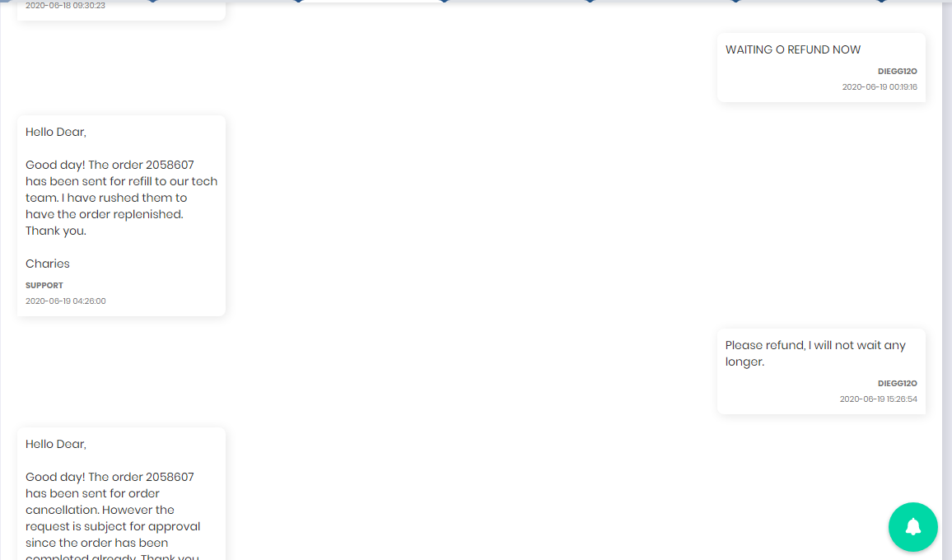Click the 'Hello Dear,' greeting in the refill message
Image resolution: width=952 pixels, height=560 pixels.
click(x=56, y=132)
